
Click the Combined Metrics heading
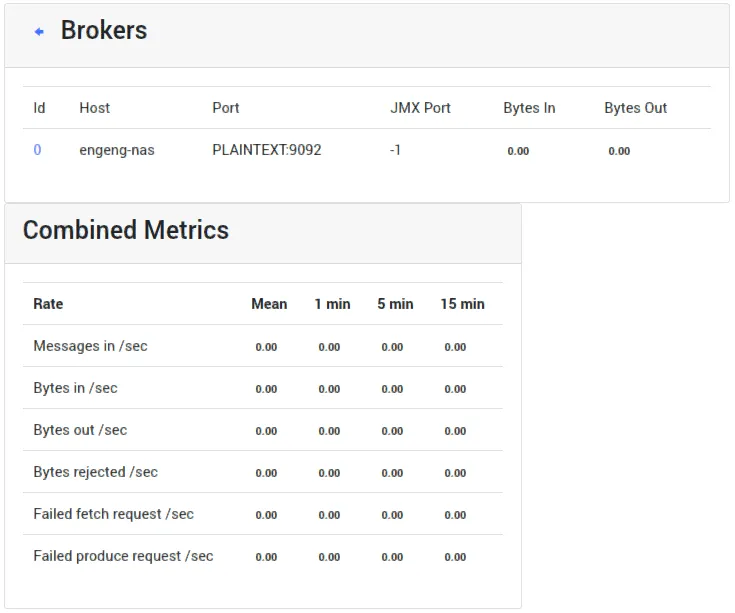point(126,230)
